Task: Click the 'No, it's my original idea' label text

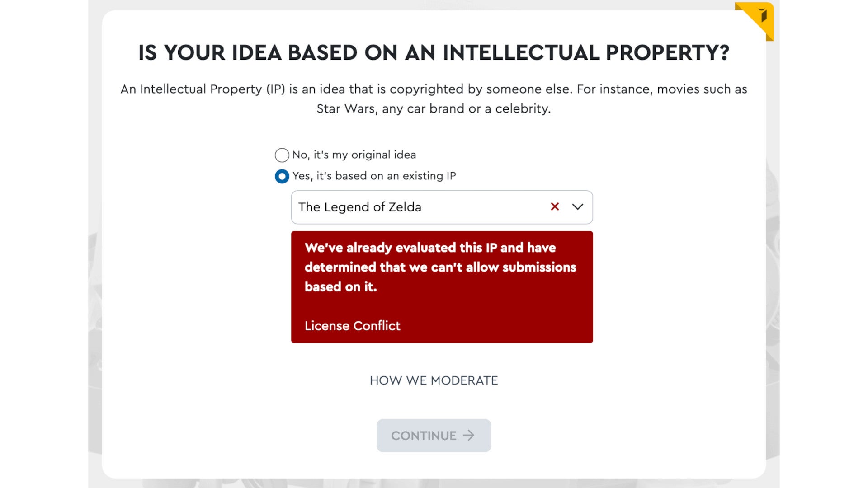Action: [354, 155]
